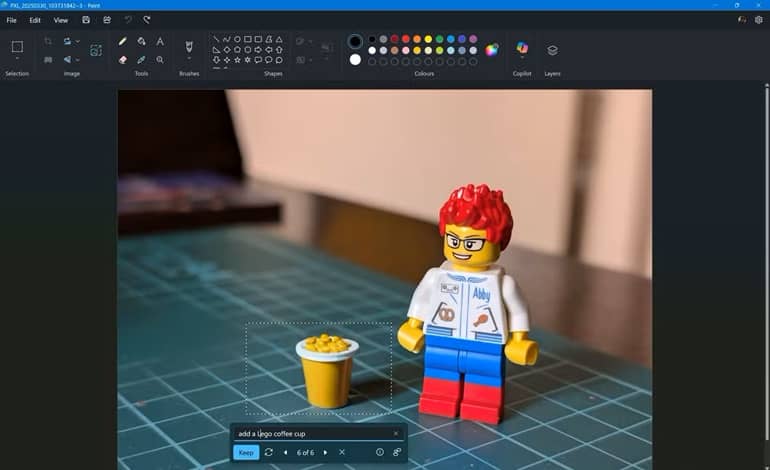The width and height of the screenshot is (770, 470).
Task: Click the Brushes tool icon
Action: [189, 47]
